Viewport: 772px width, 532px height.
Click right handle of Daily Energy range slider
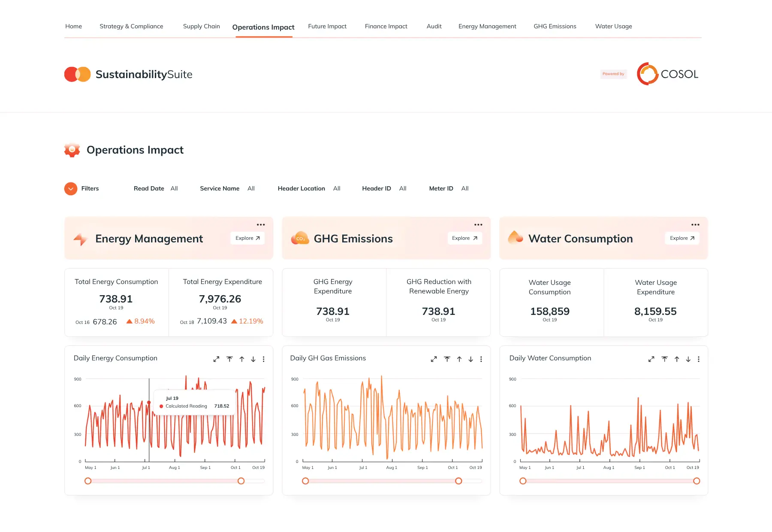click(x=241, y=481)
